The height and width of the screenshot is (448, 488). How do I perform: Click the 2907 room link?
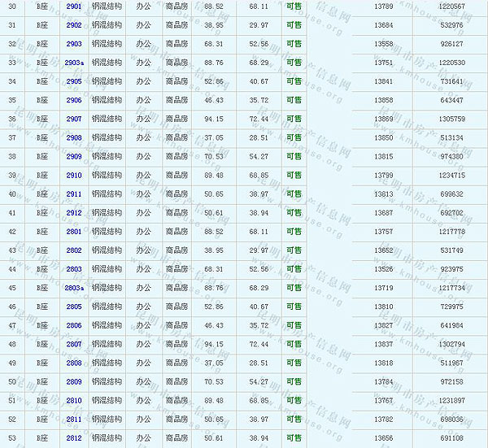click(x=74, y=119)
